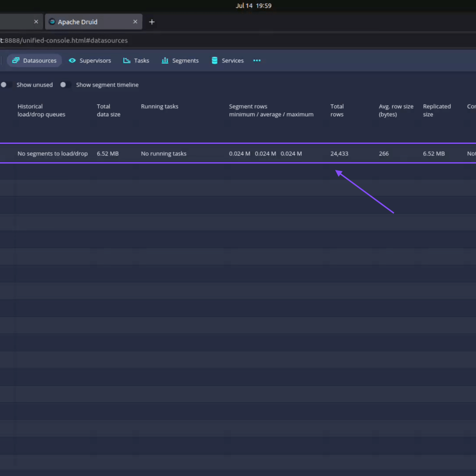This screenshot has height=476, width=476.
Task: Sort by the Total rows column header
Action: click(337, 110)
